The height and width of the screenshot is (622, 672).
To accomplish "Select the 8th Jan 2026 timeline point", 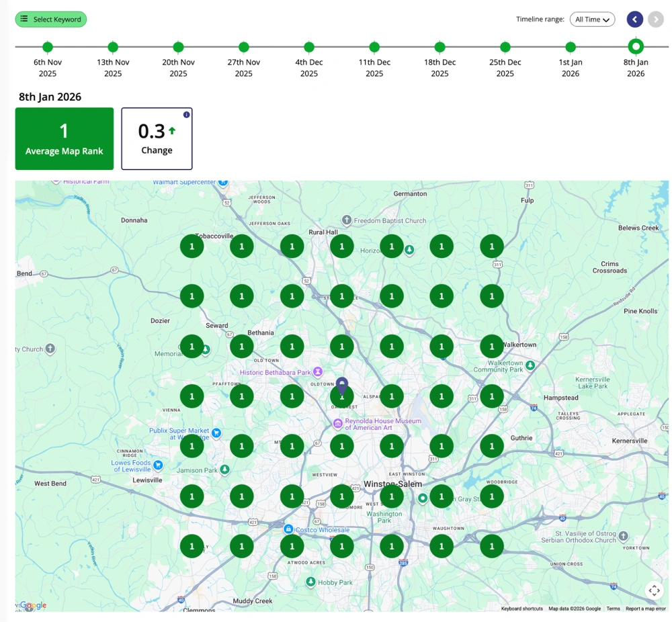I will (636, 46).
